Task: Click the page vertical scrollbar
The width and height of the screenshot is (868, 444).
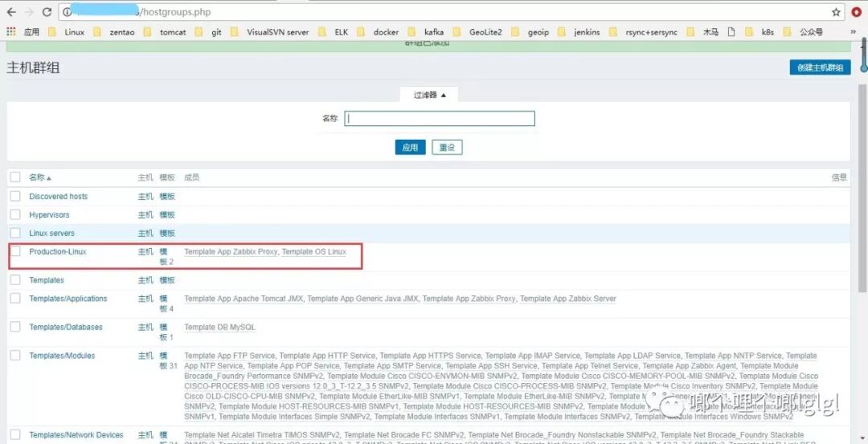Action: pyautogui.click(x=862, y=188)
